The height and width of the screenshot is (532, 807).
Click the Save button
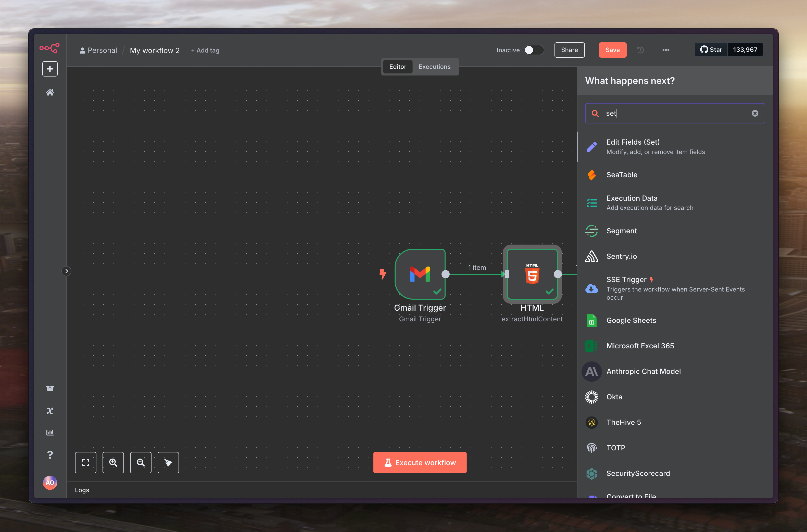(x=612, y=50)
